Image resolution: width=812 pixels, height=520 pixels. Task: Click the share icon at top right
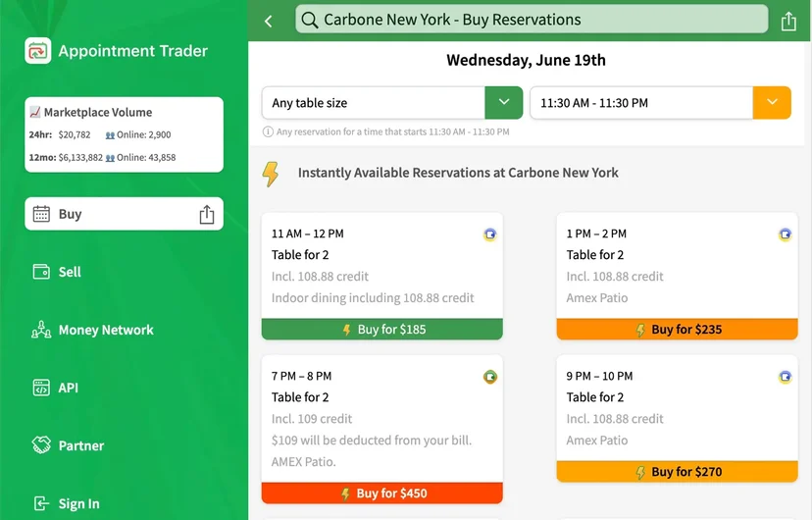[x=788, y=22]
